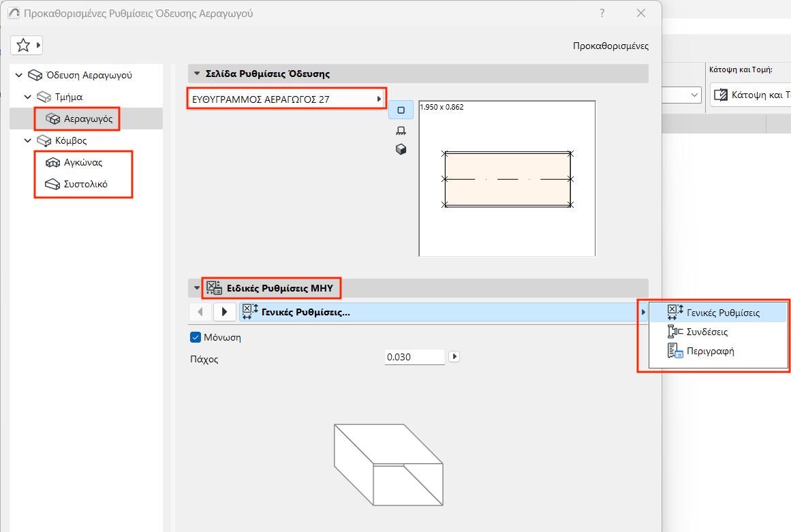Screen dimensions: 791x532
Task: Open the dialog help question mark
Action: click(x=602, y=13)
